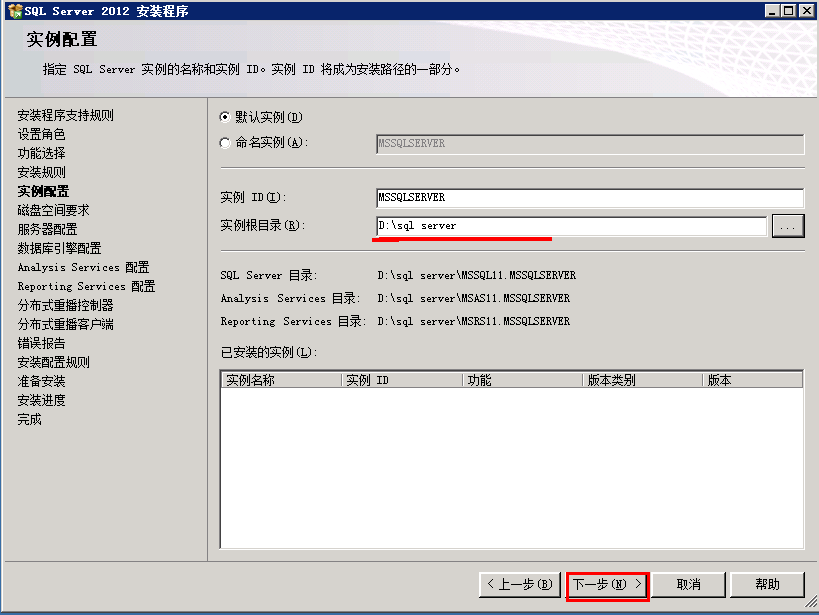
Task: Click the 实例根目录 path field
Action: (571, 226)
